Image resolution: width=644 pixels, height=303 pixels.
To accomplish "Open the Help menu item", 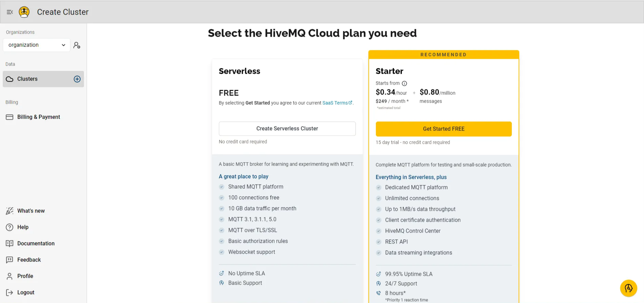I will pyautogui.click(x=43, y=227).
